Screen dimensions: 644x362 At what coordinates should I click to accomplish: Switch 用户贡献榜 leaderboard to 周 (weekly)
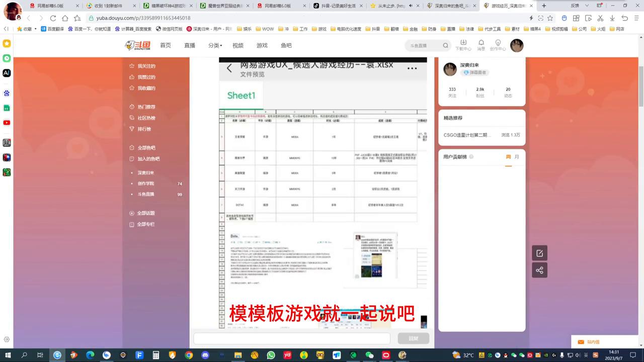[x=508, y=156]
